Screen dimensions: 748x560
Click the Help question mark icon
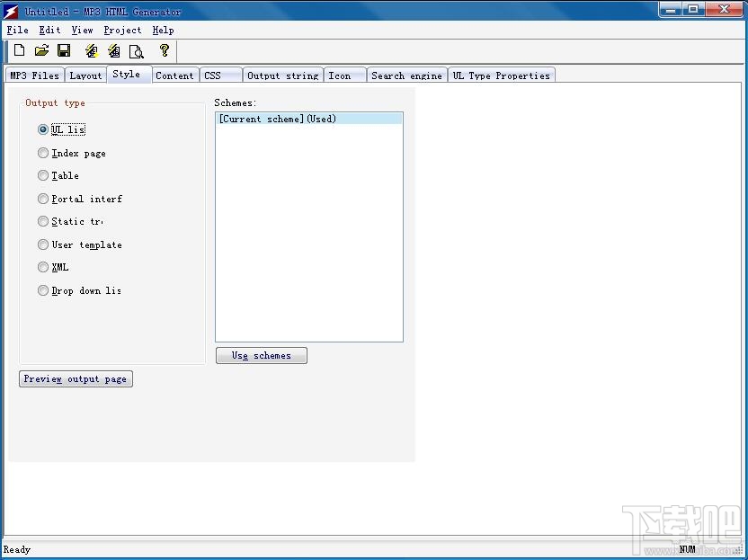(165, 51)
